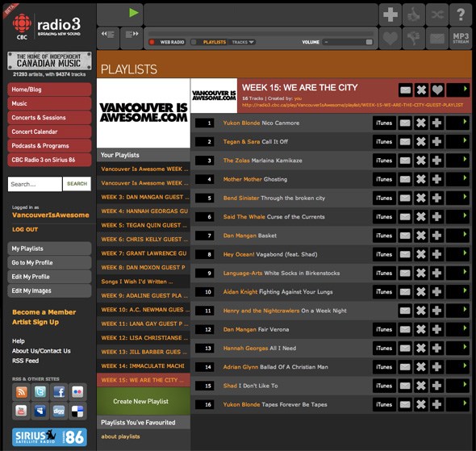Select Songs I Wish I'd Written playlist

click(144, 282)
